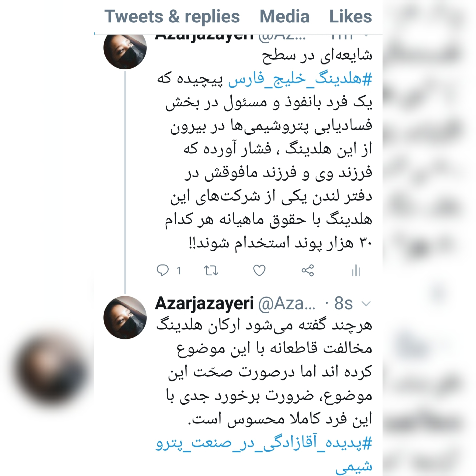Open the هلدینگ_خلیج_فارس hashtag link
The height and width of the screenshot is (476, 476).
click(x=300, y=79)
